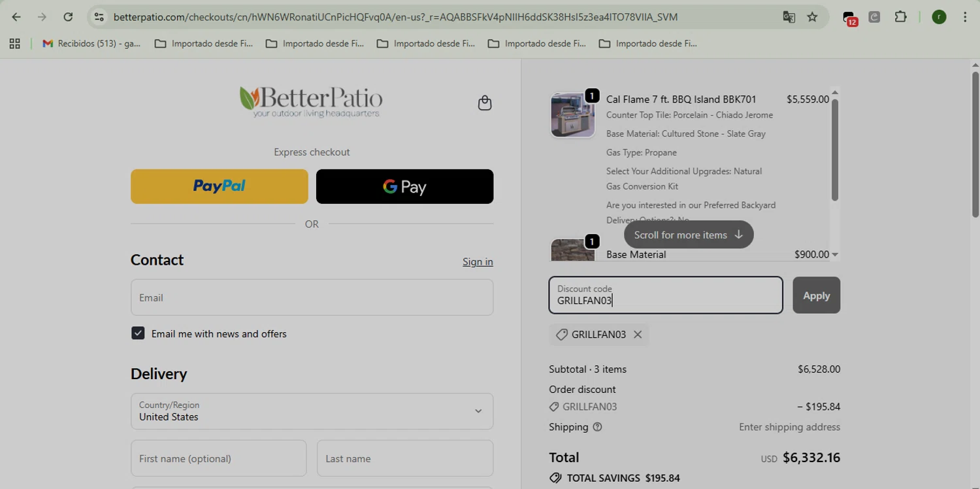This screenshot has height=489, width=980.
Task: Click the Base Material item thumbnail
Action: click(573, 250)
